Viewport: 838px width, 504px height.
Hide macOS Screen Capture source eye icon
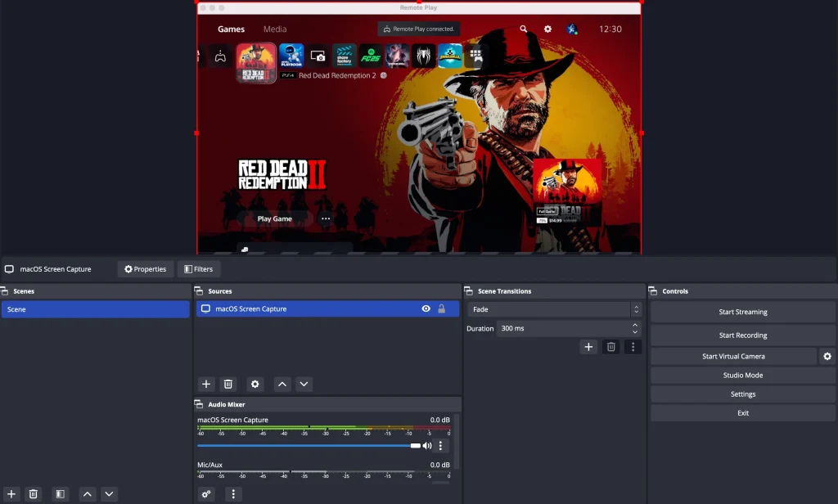click(x=426, y=309)
